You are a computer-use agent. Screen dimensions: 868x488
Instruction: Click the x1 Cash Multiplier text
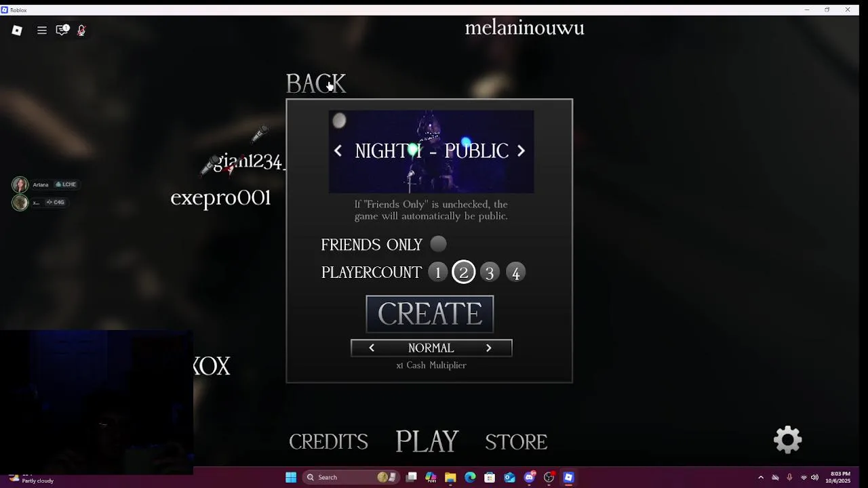pyautogui.click(x=431, y=365)
